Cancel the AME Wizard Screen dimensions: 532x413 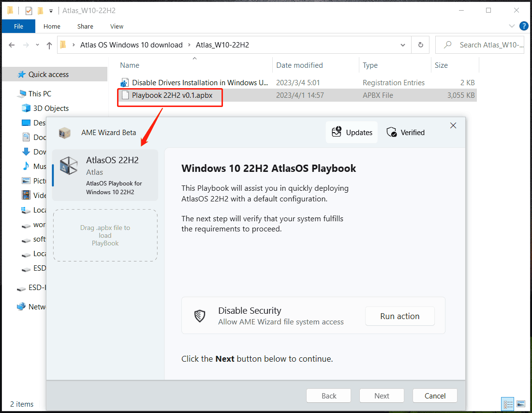click(x=435, y=396)
